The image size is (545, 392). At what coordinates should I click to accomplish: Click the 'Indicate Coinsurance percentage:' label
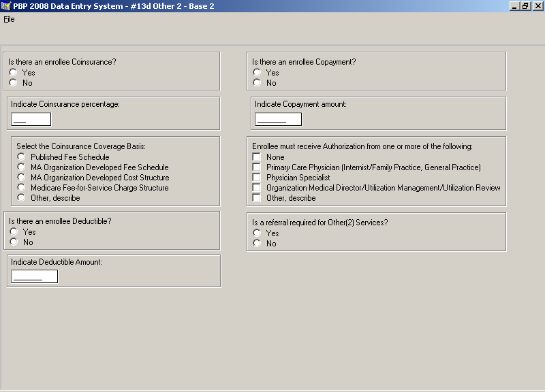[65, 104]
